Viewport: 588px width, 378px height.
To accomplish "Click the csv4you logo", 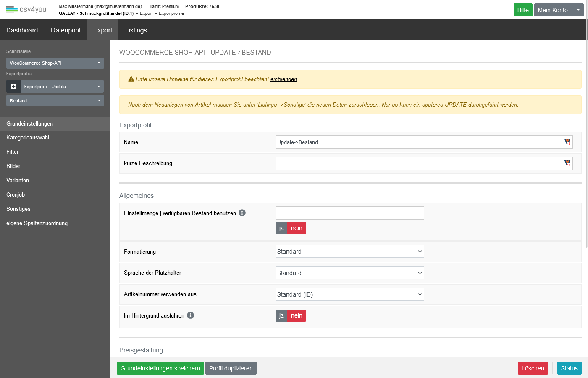I will pyautogui.click(x=26, y=9).
